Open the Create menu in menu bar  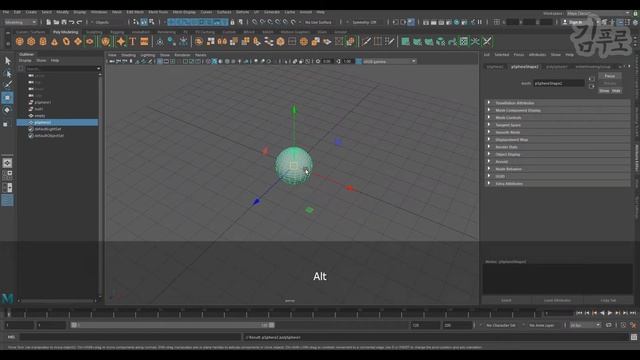point(31,12)
